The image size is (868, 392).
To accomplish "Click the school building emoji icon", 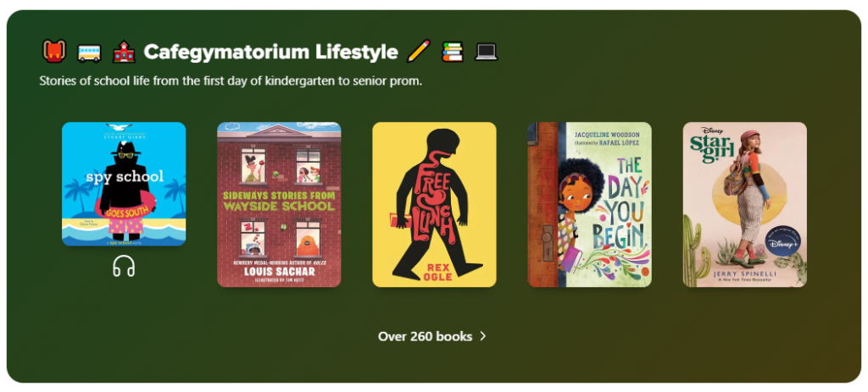I will (124, 52).
